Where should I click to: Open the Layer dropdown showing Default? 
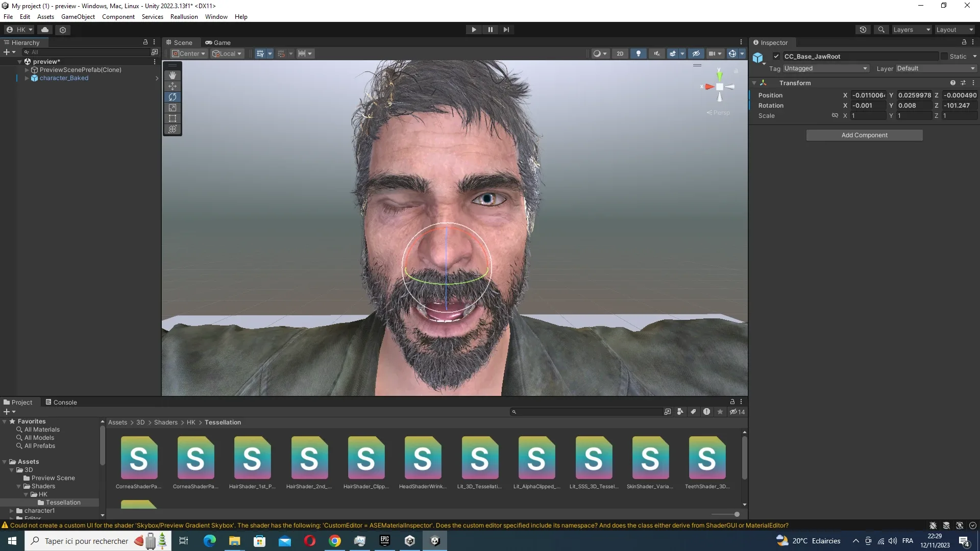936,68
